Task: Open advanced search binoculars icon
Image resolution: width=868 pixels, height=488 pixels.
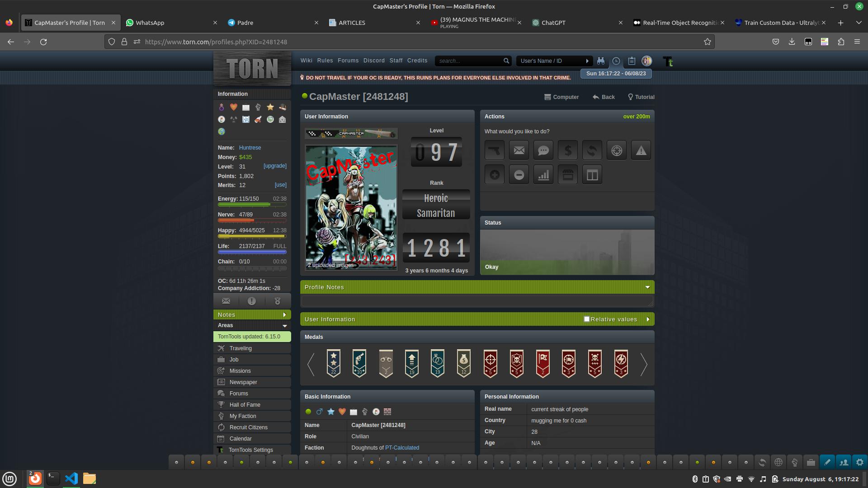Action: click(601, 61)
